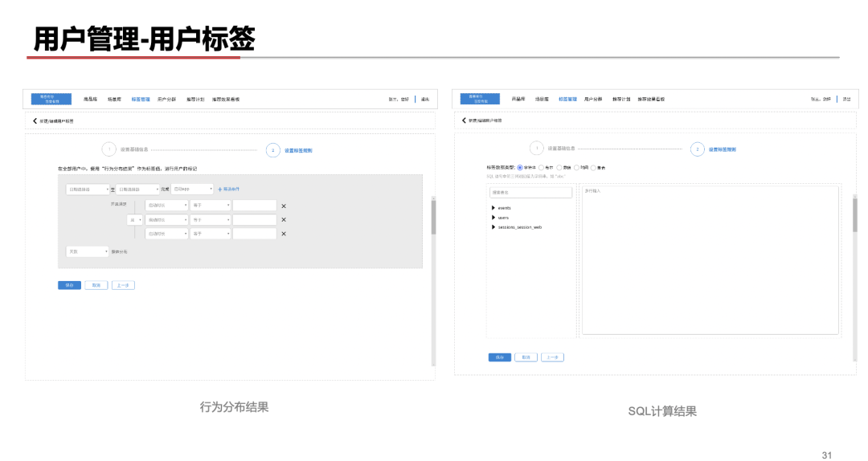Click the table name search box

pos(531,193)
